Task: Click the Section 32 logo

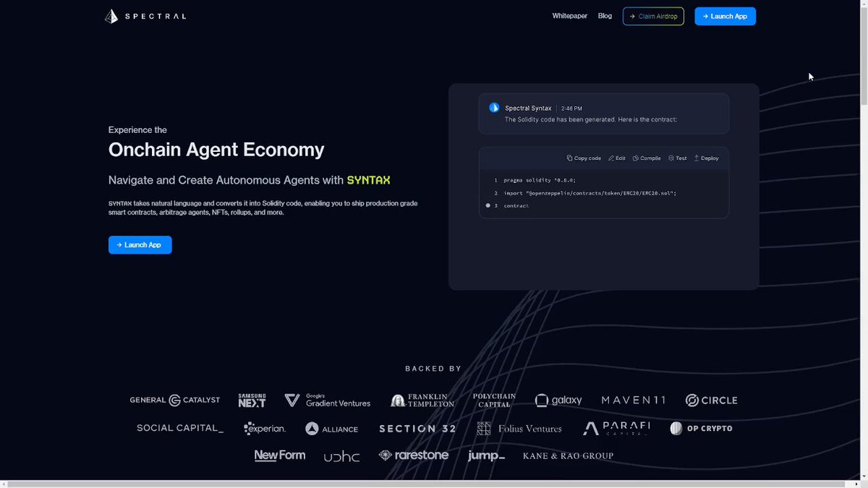Action: pyautogui.click(x=417, y=429)
